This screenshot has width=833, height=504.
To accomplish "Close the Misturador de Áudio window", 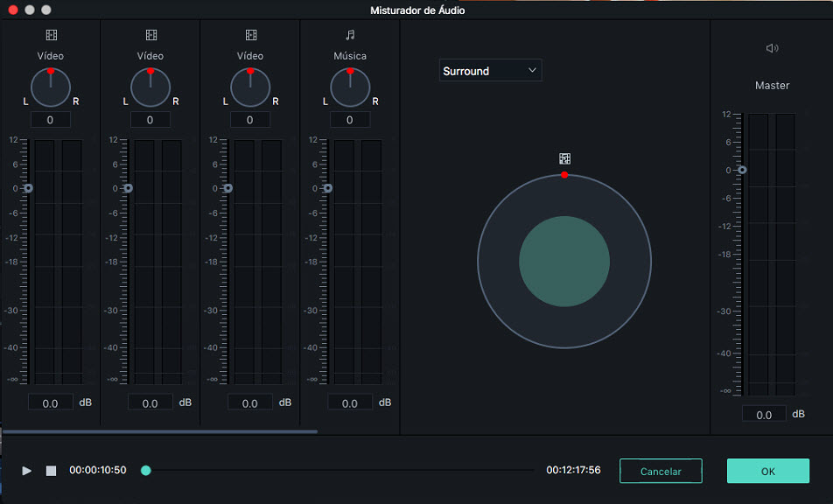I will point(13,10).
